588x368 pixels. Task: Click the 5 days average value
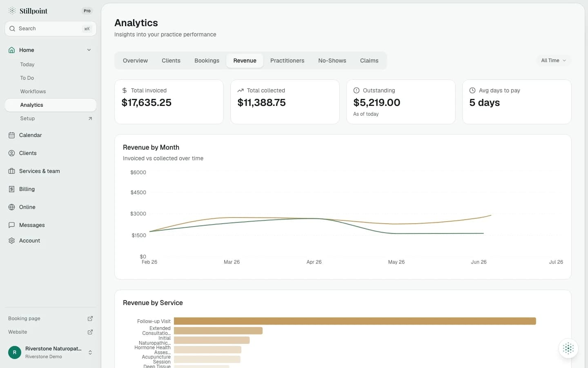[485, 103]
